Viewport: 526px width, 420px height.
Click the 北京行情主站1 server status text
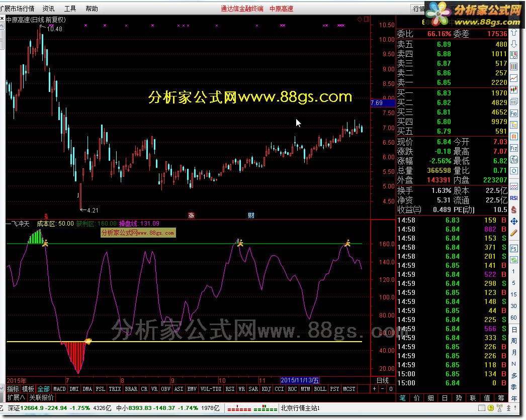pos(300,408)
